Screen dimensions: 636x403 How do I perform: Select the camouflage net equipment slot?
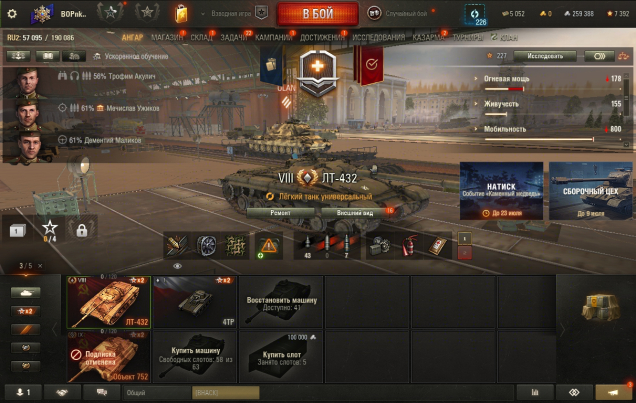pyautogui.click(x=236, y=246)
